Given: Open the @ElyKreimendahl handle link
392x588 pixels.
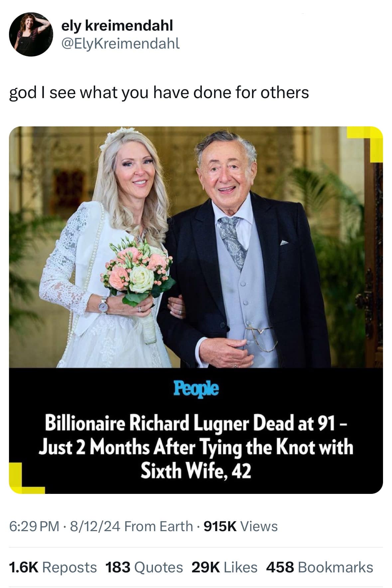Looking at the screenshot, I should (121, 43).
